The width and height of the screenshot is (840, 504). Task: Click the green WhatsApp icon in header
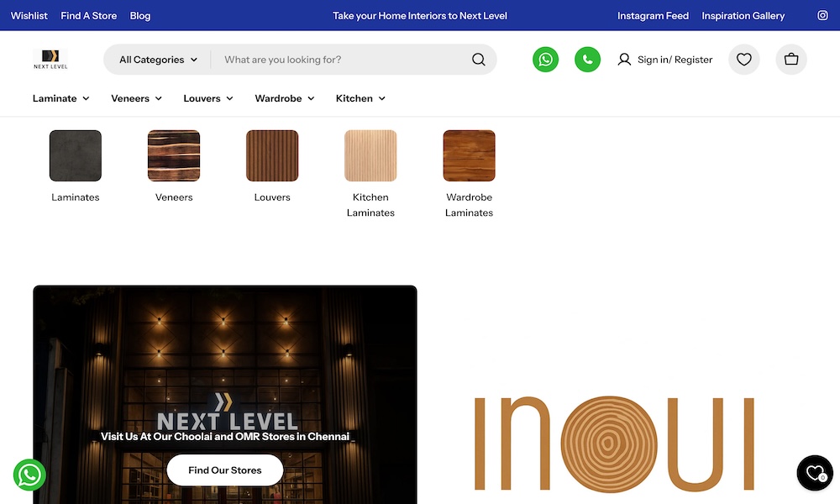click(546, 60)
